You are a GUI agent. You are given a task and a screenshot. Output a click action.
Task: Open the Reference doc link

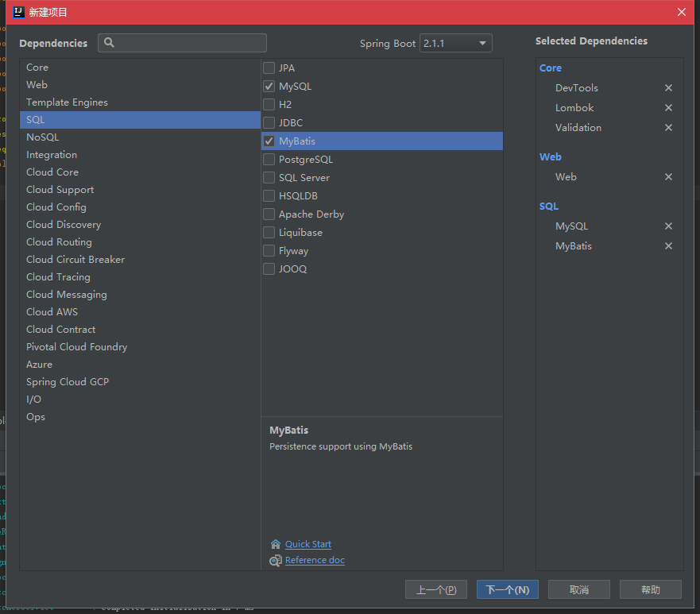[x=315, y=560]
